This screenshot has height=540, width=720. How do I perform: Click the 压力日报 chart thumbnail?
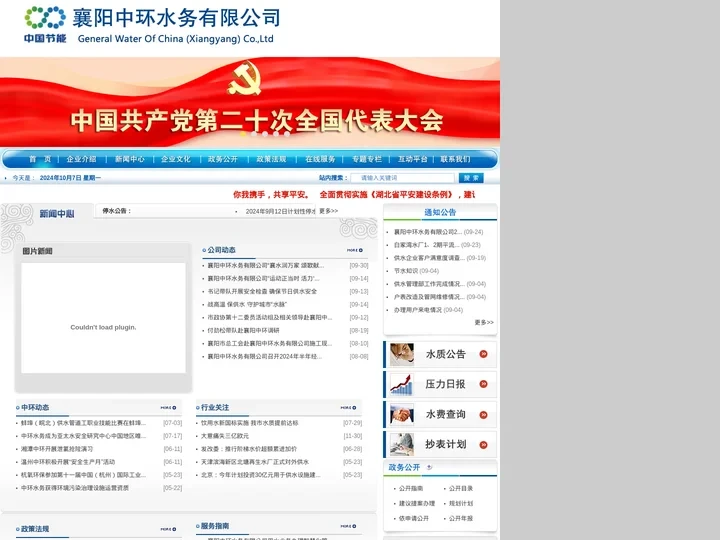(402, 384)
